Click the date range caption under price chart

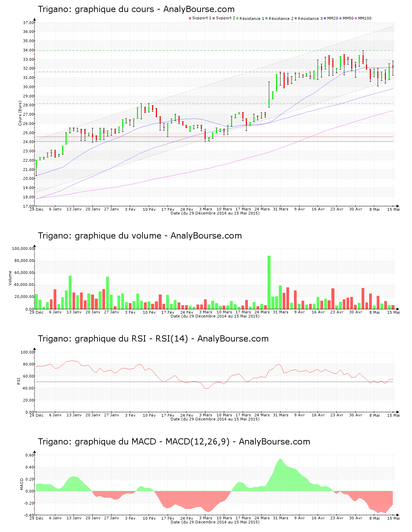coord(215,213)
